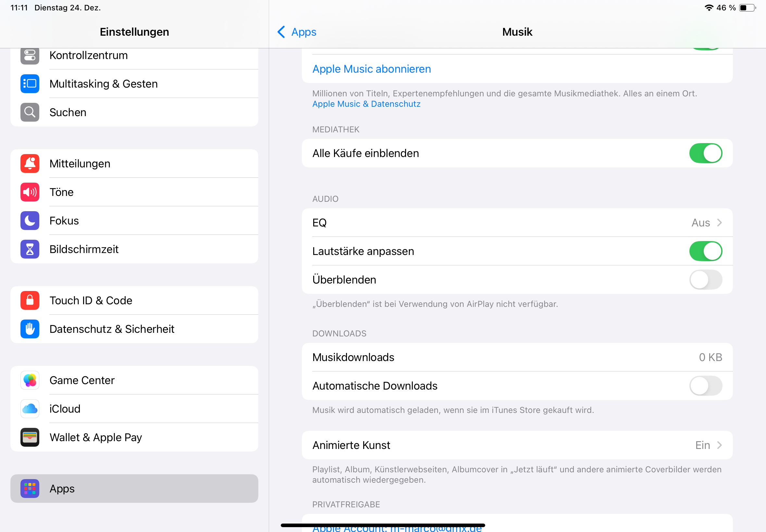
Task: Select Multitasking & Gesten in sidebar
Action: pos(104,84)
